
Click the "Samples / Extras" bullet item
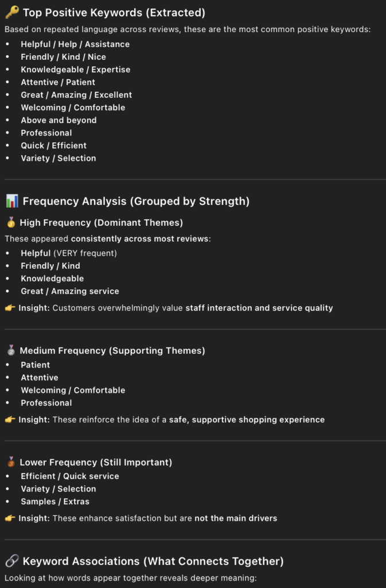(55, 501)
